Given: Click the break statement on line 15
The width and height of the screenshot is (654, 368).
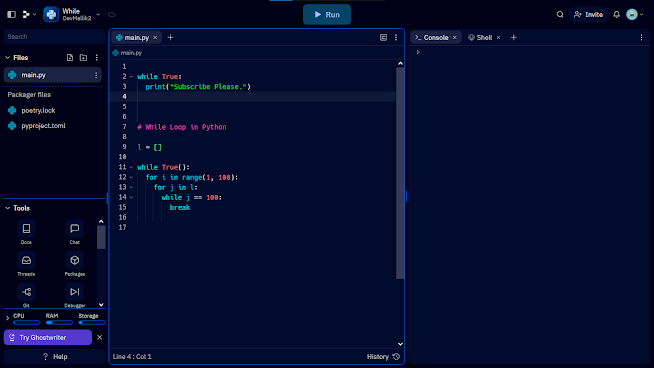Looking at the screenshot, I should point(180,207).
